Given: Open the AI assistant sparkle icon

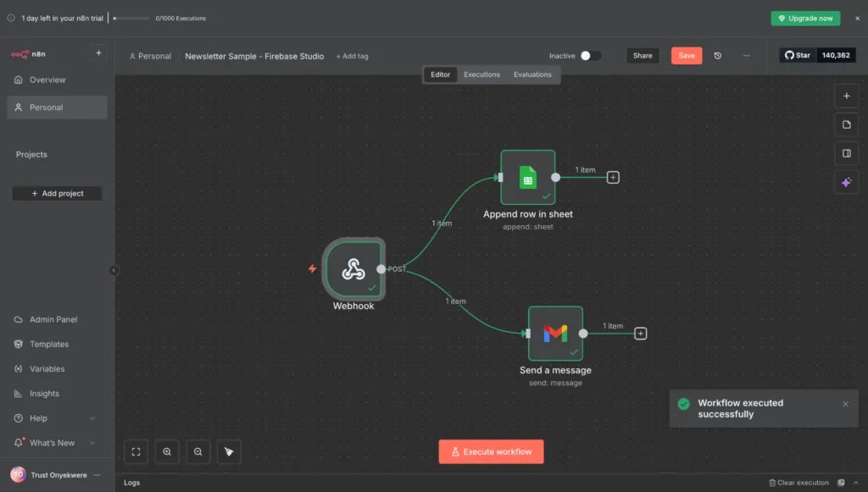Looking at the screenshot, I should pyautogui.click(x=846, y=182).
